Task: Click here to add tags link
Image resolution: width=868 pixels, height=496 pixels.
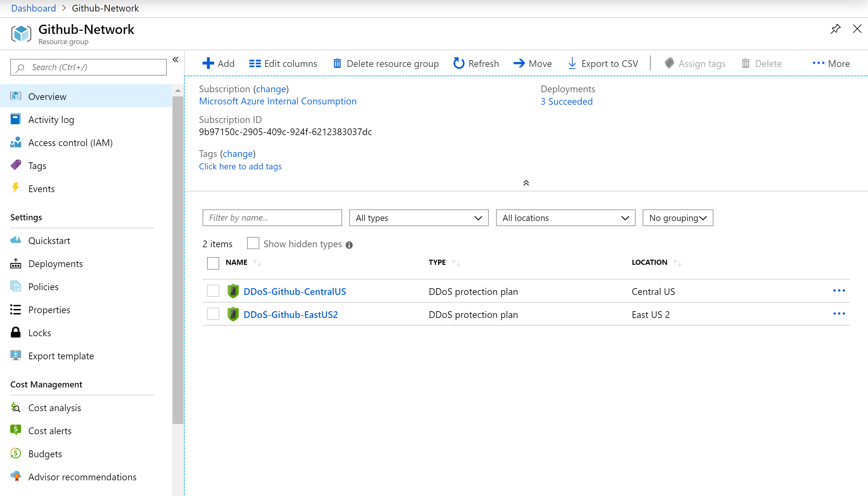Action: click(x=240, y=166)
